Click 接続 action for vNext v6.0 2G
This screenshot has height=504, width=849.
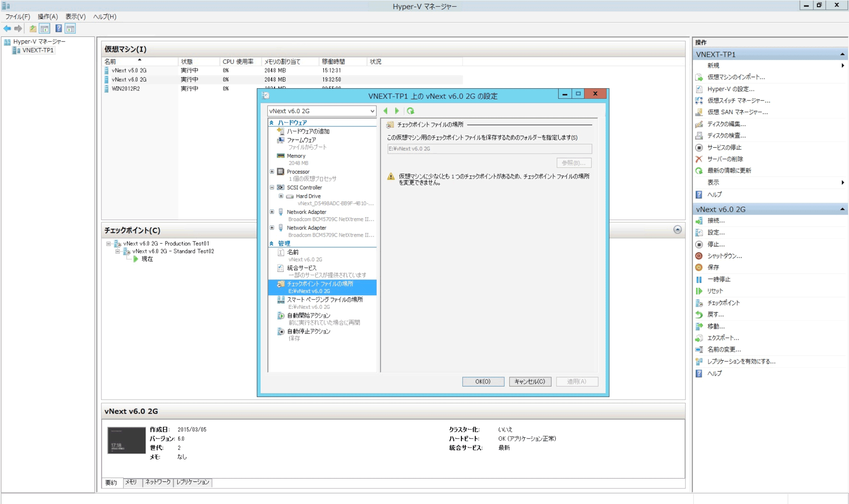click(716, 221)
